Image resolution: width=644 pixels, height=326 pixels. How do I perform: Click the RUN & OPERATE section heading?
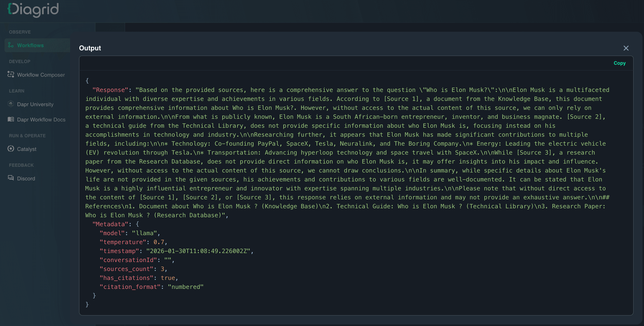tap(27, 136)
